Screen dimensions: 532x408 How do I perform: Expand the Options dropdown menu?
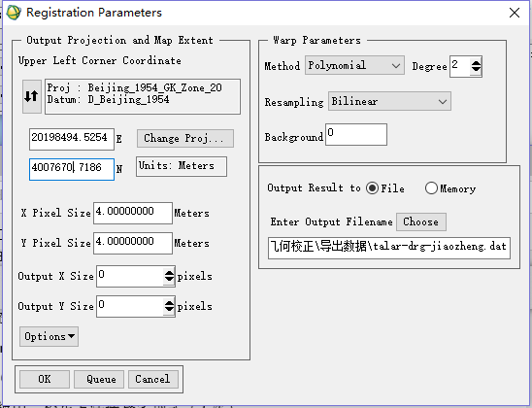50,337
